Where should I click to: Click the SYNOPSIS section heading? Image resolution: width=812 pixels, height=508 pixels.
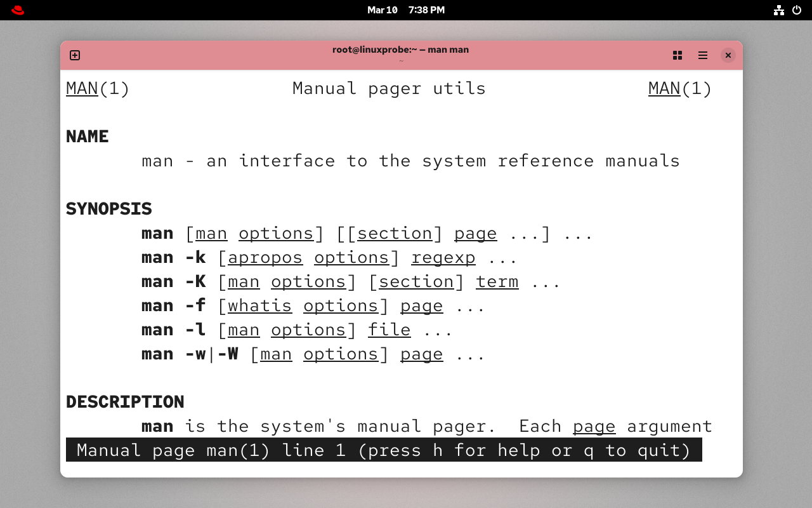[109, 209]
